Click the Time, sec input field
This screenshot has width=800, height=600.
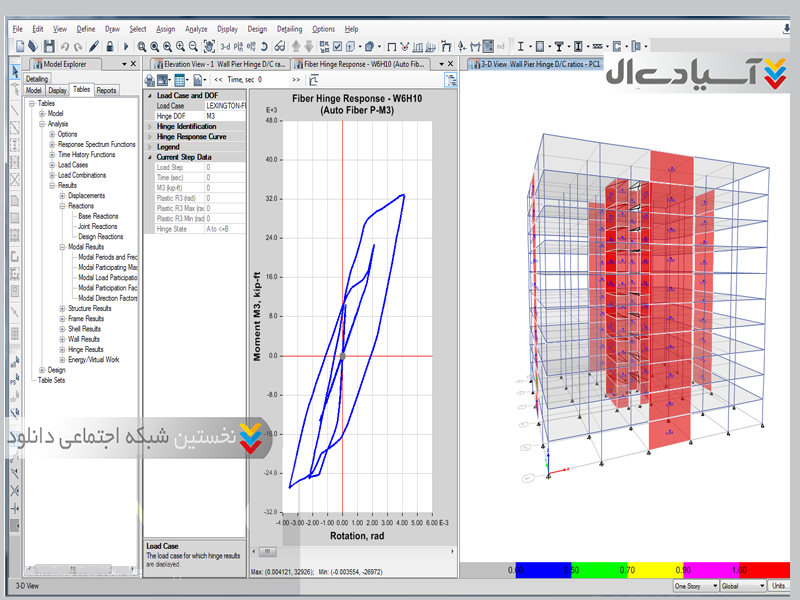tap(270, 79)
